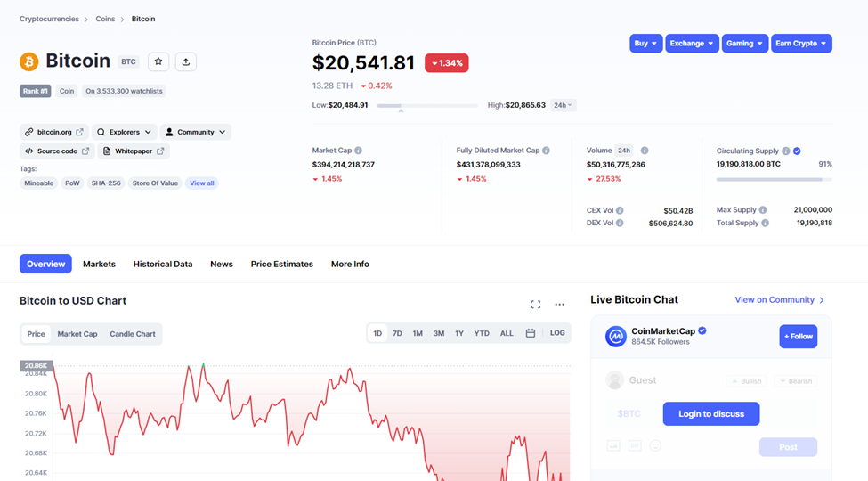Click info icon next to Market Cap
868x481 pixels.
pyautogui.click(x=358, y=151)
